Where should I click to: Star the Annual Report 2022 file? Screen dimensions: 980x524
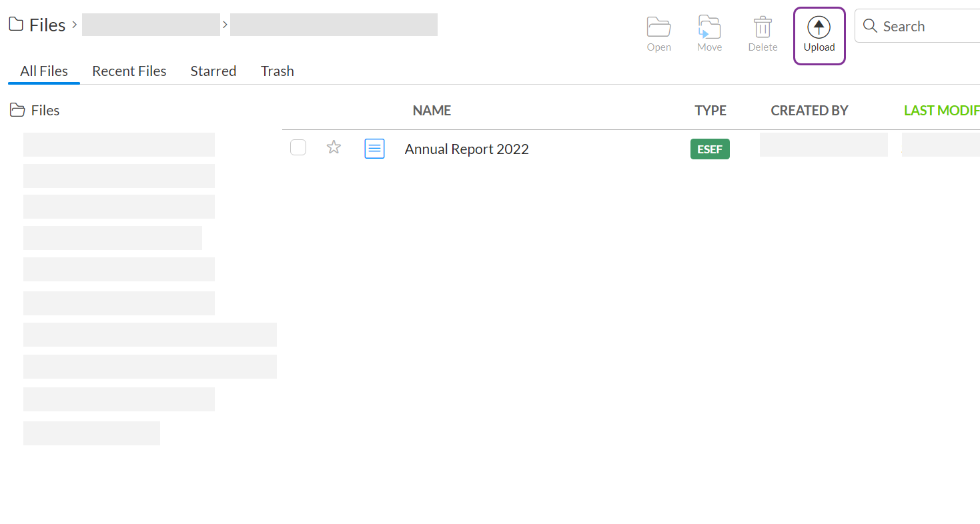(334, 147)
